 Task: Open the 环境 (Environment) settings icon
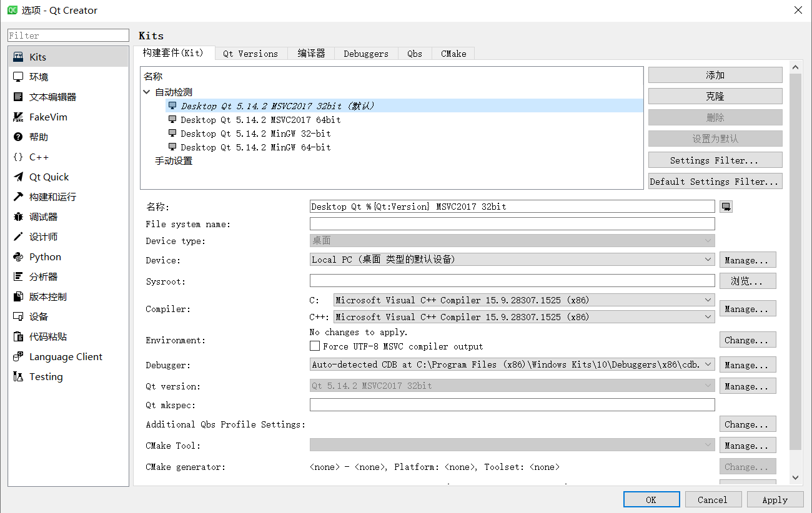pos(21,77)
